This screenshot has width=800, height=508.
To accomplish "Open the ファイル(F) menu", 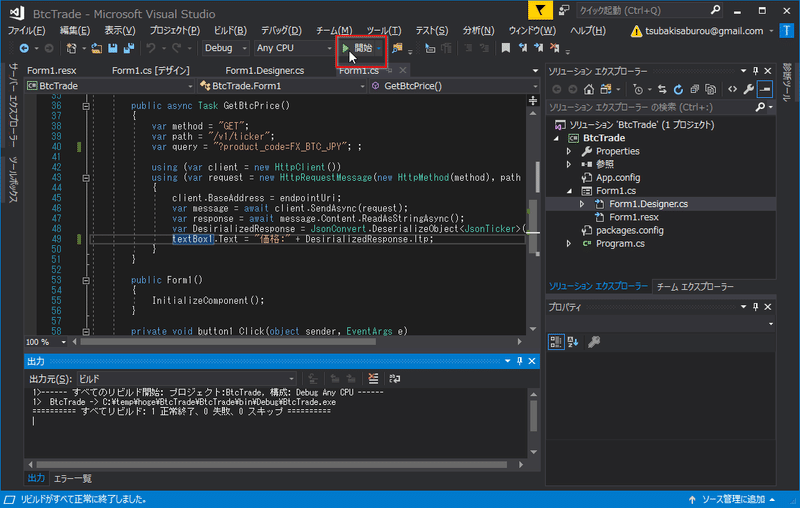I will click(x=27, y=31).
